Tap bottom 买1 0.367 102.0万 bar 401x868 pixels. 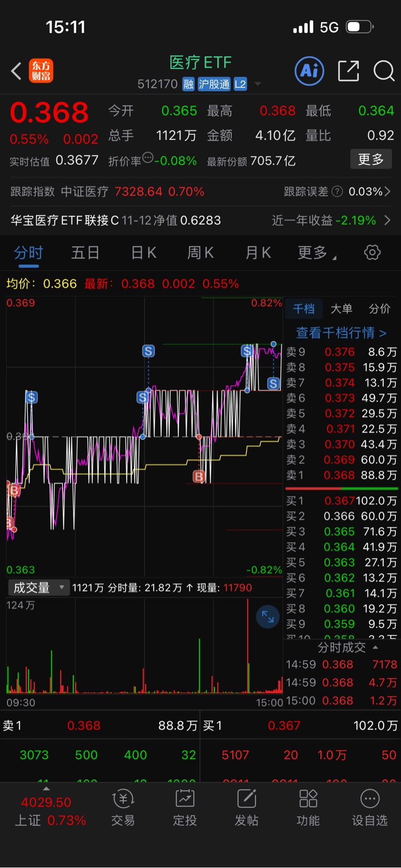click(300, 726)
